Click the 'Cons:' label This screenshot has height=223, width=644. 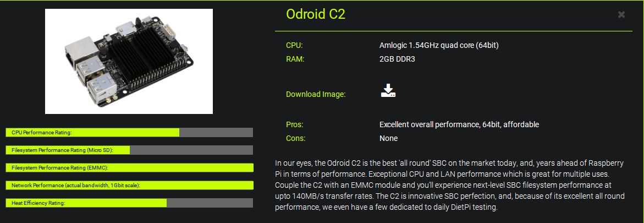click(x=295, y=138)
